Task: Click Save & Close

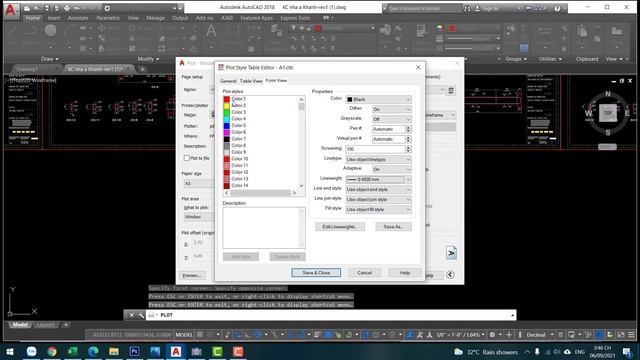Action: [316, 273]
